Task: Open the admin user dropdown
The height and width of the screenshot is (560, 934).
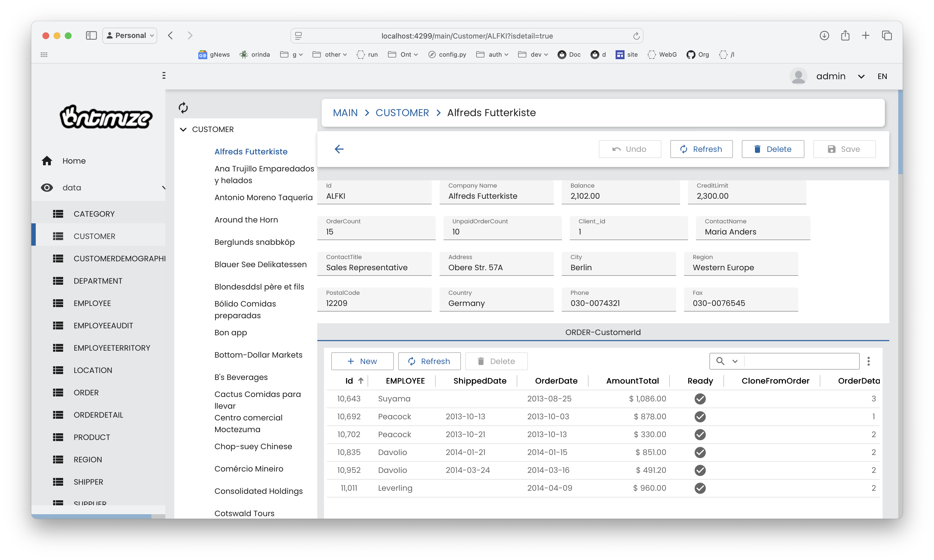Action: click(861, 76)
